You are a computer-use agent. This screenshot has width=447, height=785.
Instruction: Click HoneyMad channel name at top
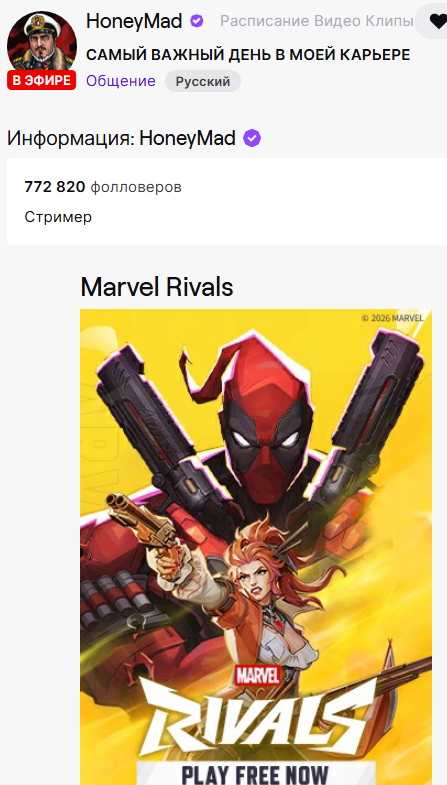pos(134,21)
